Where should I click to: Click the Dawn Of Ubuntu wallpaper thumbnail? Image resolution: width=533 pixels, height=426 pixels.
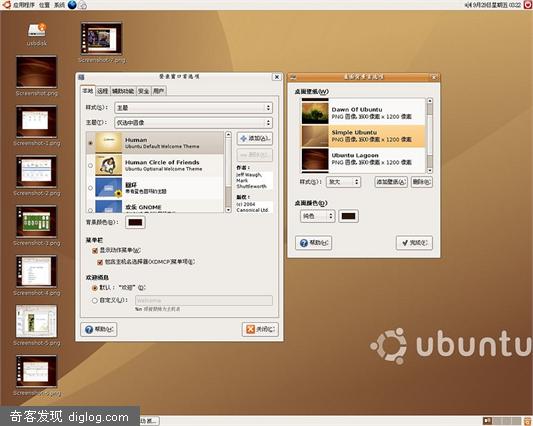[315, 113]
